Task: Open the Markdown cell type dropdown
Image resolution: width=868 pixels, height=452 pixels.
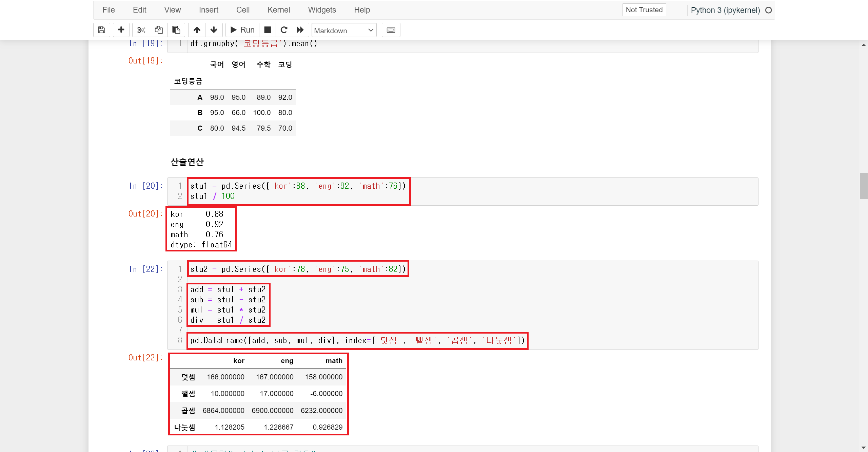Action: point(343,31)
